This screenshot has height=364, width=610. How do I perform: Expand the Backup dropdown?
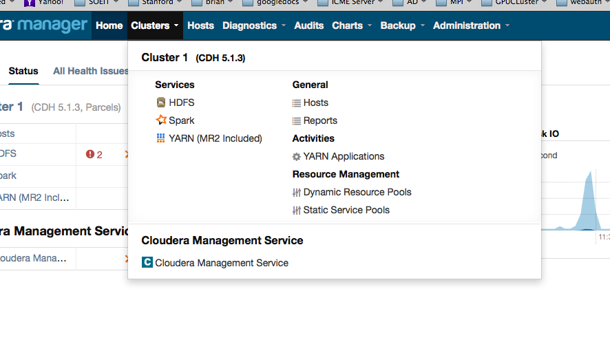click(402, 25)
